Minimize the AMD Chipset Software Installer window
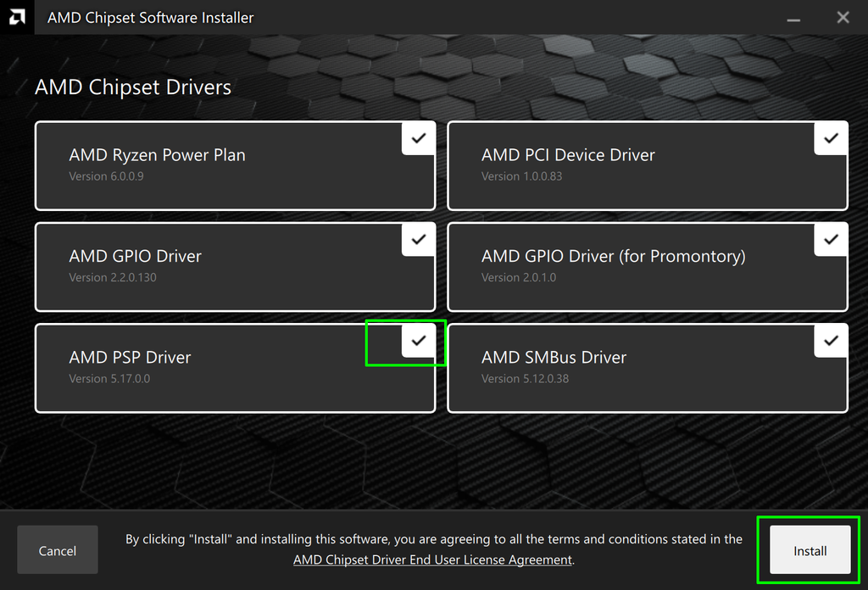This screenshot has width=868, height=590. [793, 17]
